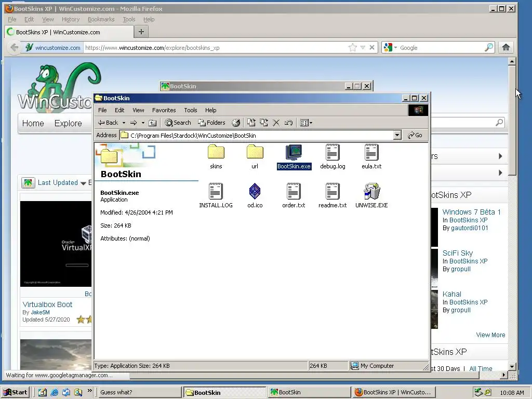Open search engine dropdown next to Google
This screenshot has height=399, width=532.
pyautogui.click(x=390, y=47)
